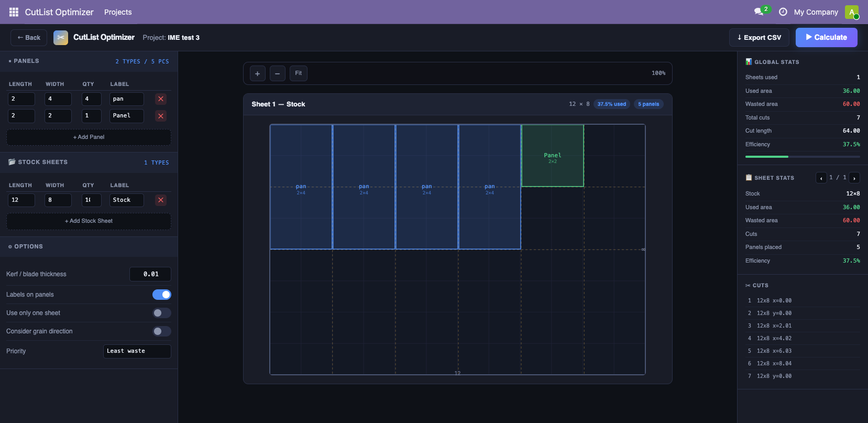Click the efficiency progress bar

[803, 157]
